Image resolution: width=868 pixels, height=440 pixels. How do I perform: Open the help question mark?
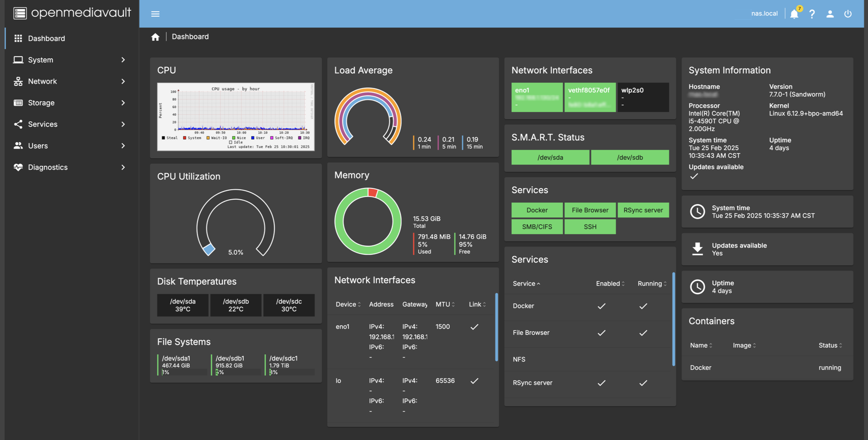tap(812, 14)
